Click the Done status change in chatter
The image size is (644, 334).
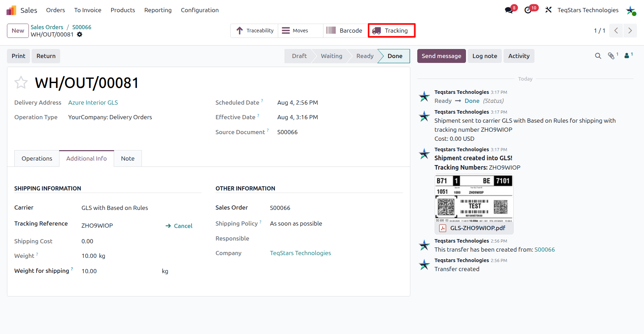coord(472,101)
